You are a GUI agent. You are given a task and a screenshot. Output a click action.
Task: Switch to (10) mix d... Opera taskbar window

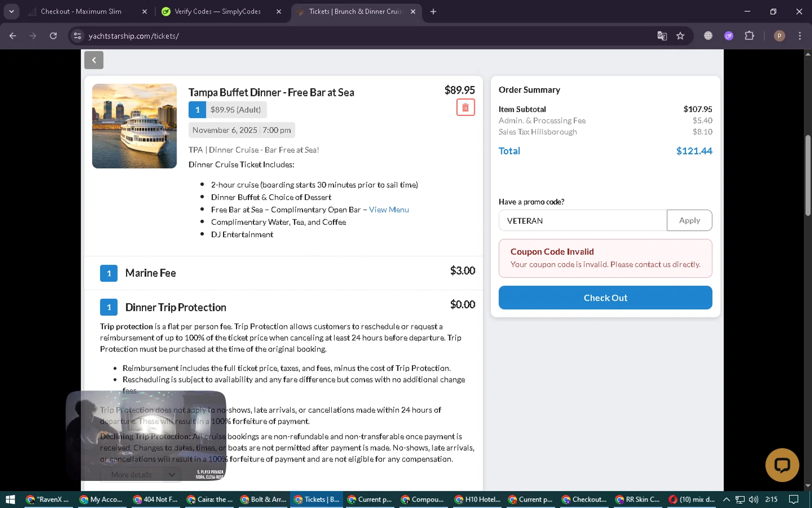point(691,499)
